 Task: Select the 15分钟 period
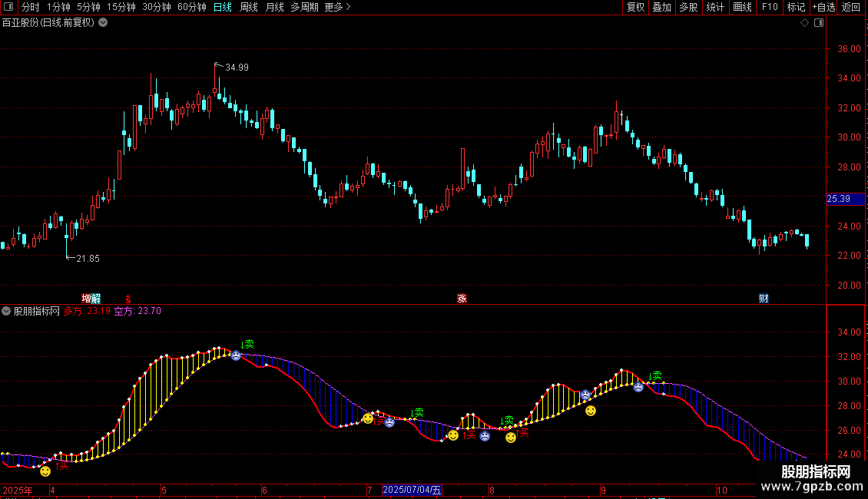coord(121,7)
